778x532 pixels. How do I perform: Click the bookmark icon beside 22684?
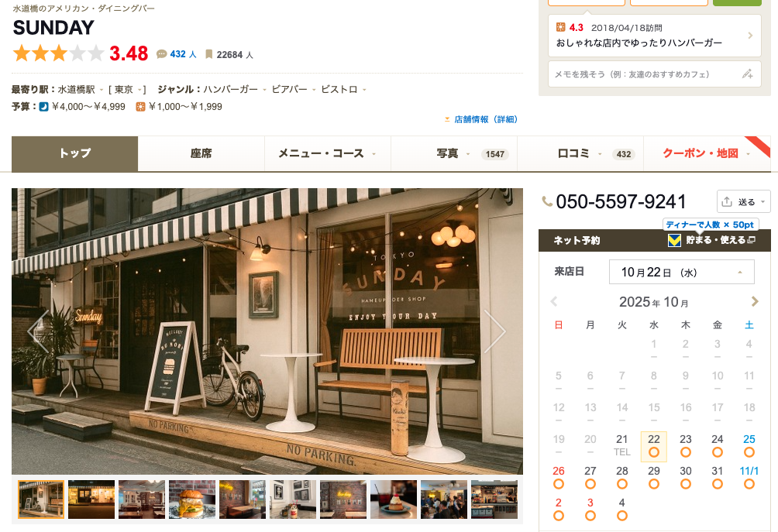pos(208,54)
